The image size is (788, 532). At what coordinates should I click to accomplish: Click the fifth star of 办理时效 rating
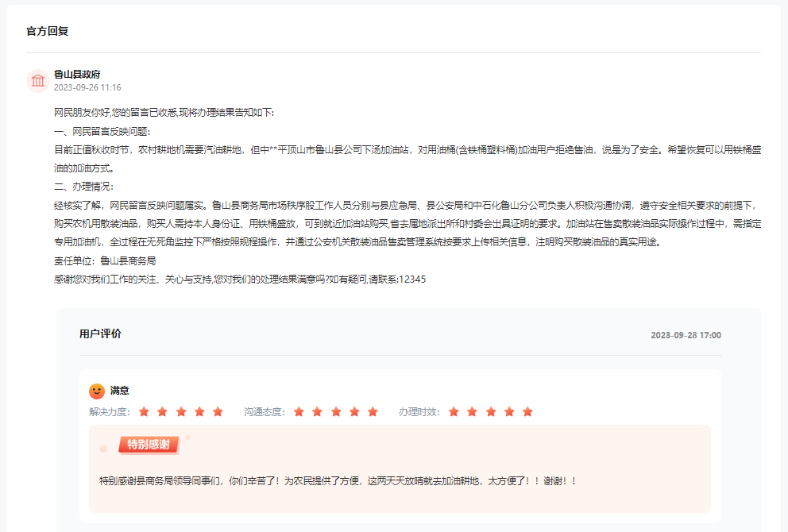(x=527, y=412)
